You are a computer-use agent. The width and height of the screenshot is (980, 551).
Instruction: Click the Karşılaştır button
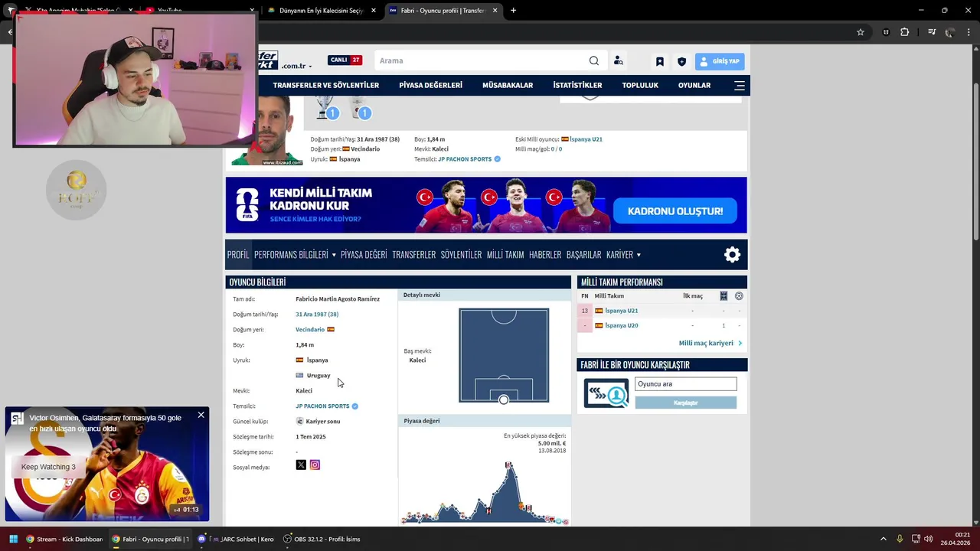point(685,403)
